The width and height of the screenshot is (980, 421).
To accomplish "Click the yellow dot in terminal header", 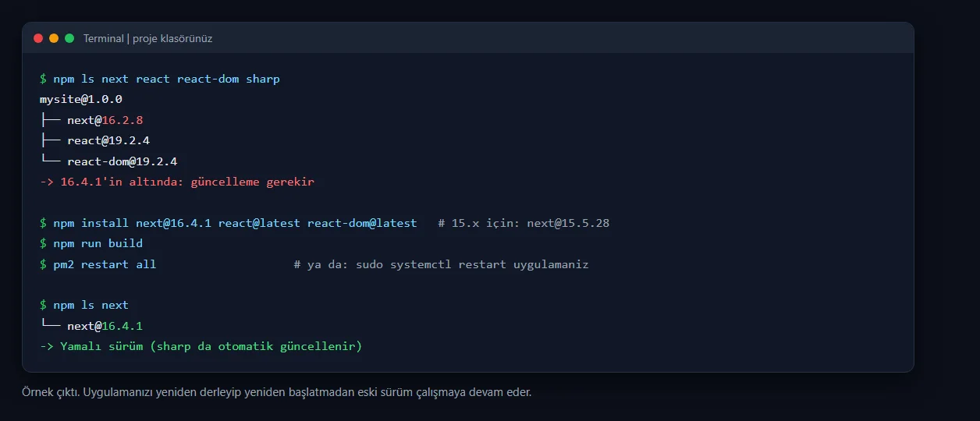I will (x=54, y=38).
